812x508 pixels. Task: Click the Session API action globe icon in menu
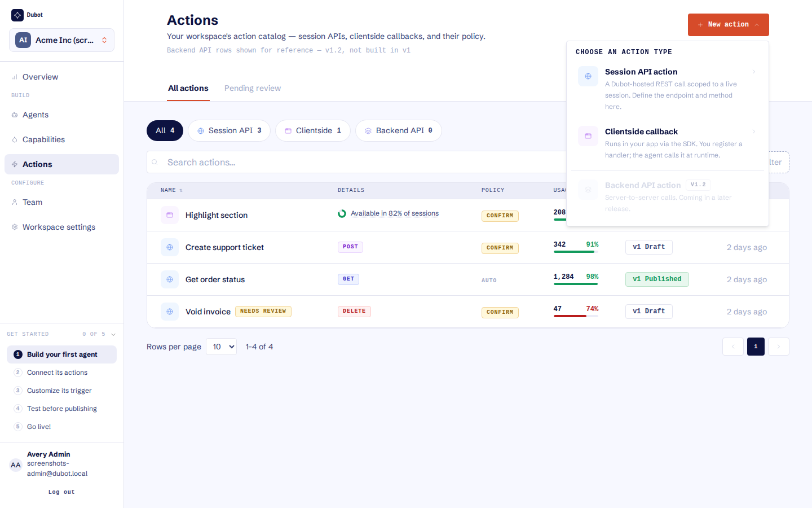click(x=588, y=76)
